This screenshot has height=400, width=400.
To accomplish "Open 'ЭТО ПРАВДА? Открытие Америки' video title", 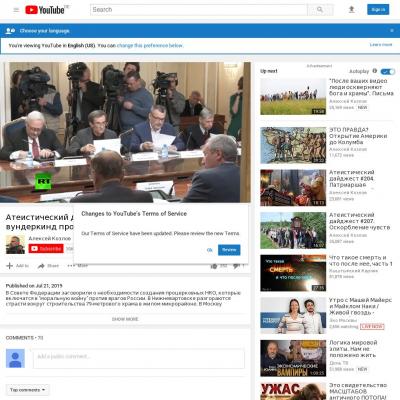I will point(358,136).
